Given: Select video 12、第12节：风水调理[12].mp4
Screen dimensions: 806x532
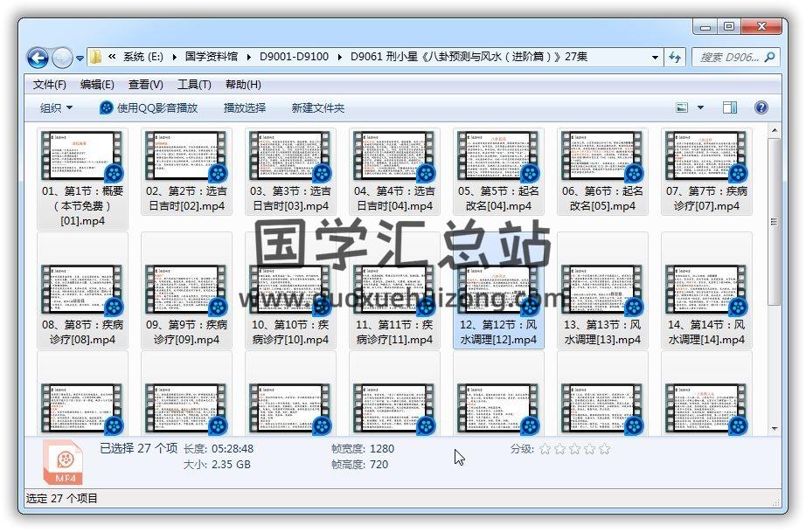Looking at the screenshot, I should point(498,290).
